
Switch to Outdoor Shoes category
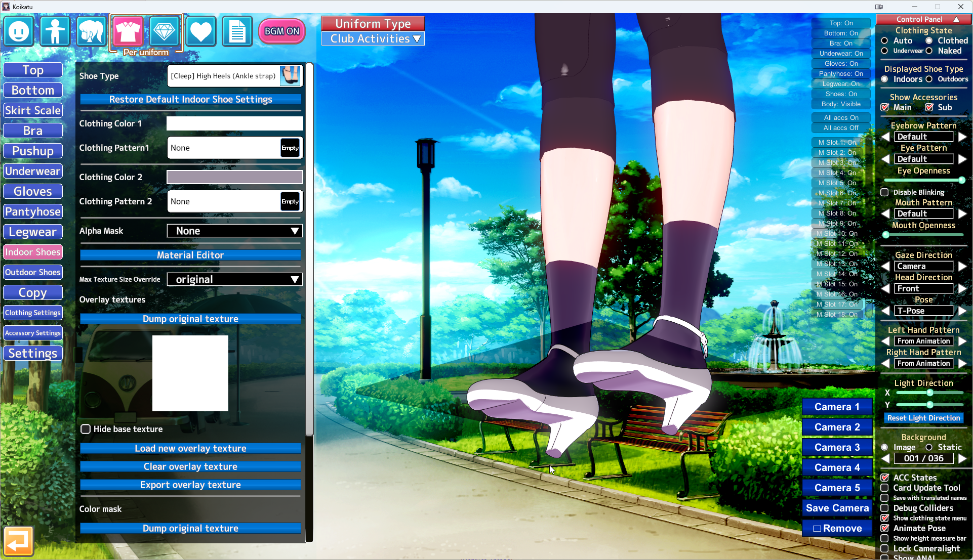33,272
